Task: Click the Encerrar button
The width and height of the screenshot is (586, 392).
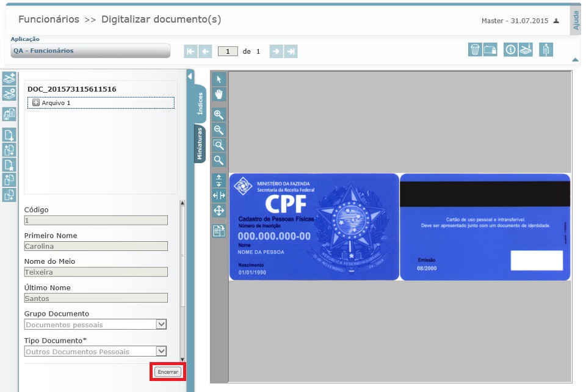Action: point(167,371)
